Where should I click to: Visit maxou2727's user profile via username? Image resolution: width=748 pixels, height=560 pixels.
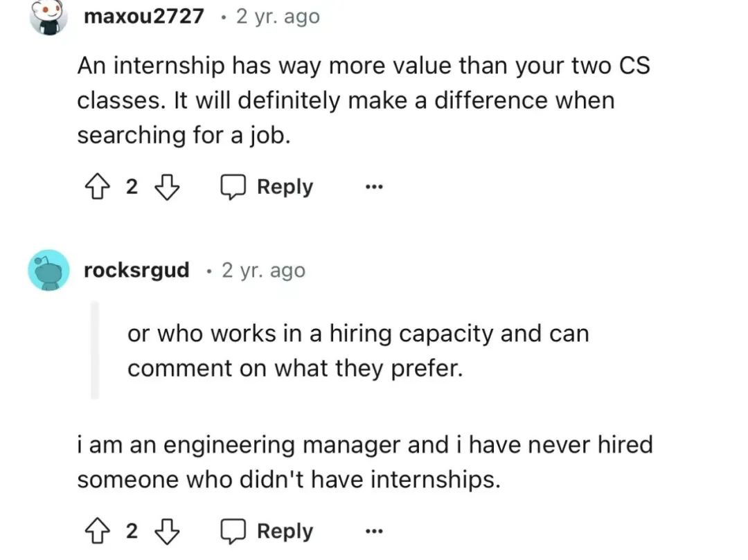[x=143, y=16]
